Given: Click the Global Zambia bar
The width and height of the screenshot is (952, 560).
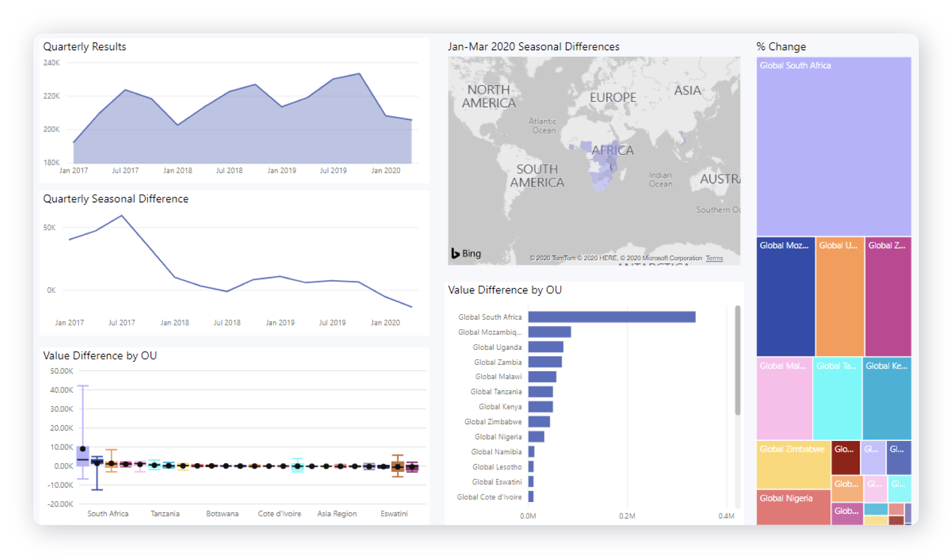Looking at the screenshot, I should [x=545, y=362].
